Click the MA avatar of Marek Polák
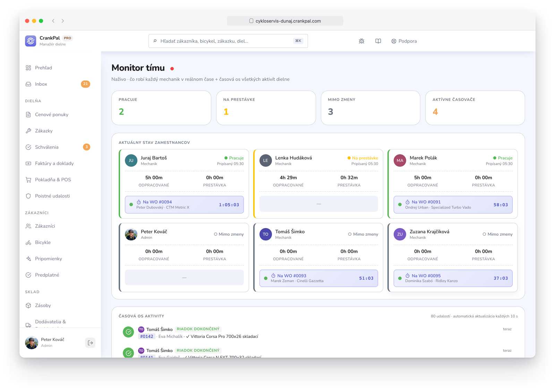Viewport: 555px width, 392px height. (x=400, y=160)
